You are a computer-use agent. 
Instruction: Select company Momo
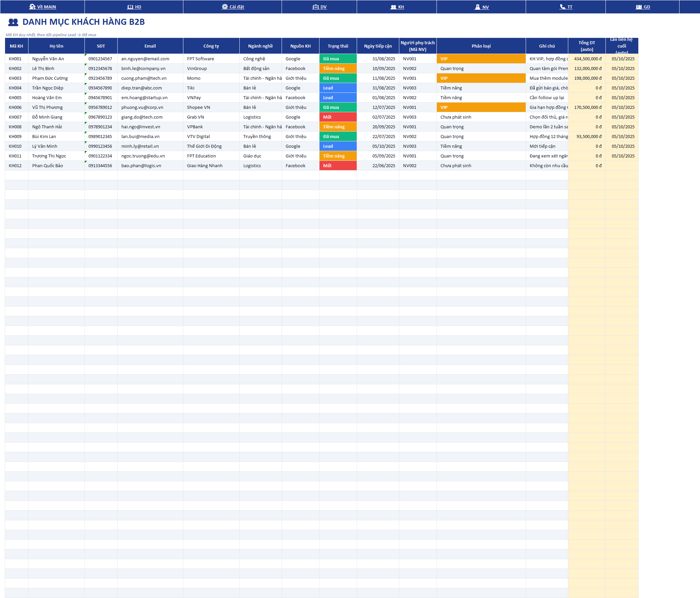pos(211,78)
